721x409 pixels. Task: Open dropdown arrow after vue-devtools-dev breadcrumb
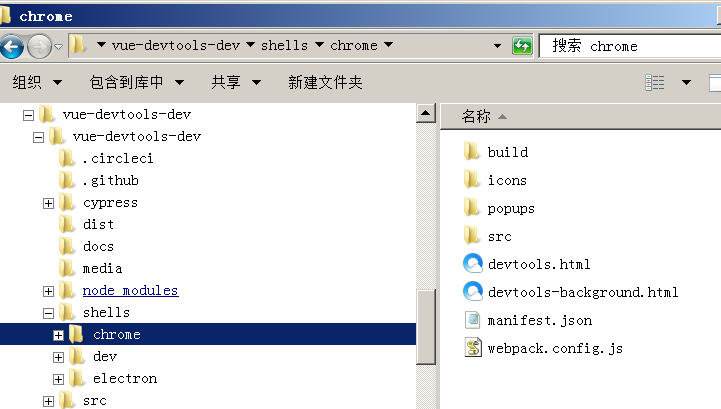[x=251, y=45]
